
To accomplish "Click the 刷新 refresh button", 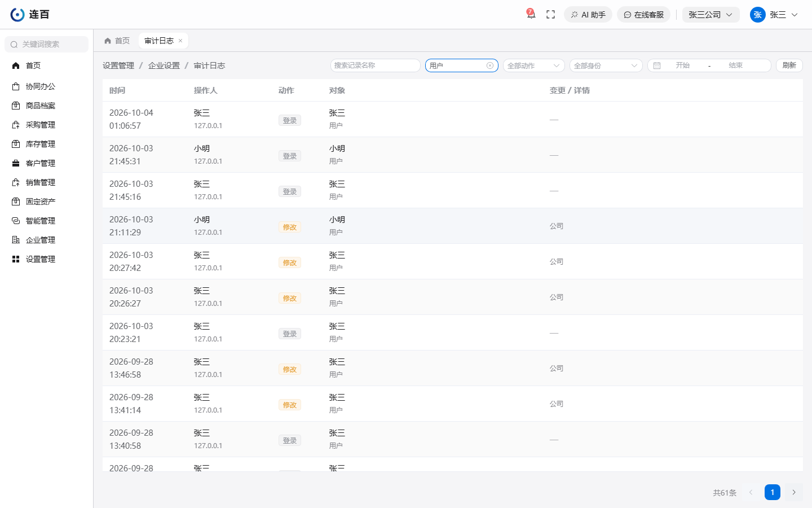I will click(x=789, y=65).
